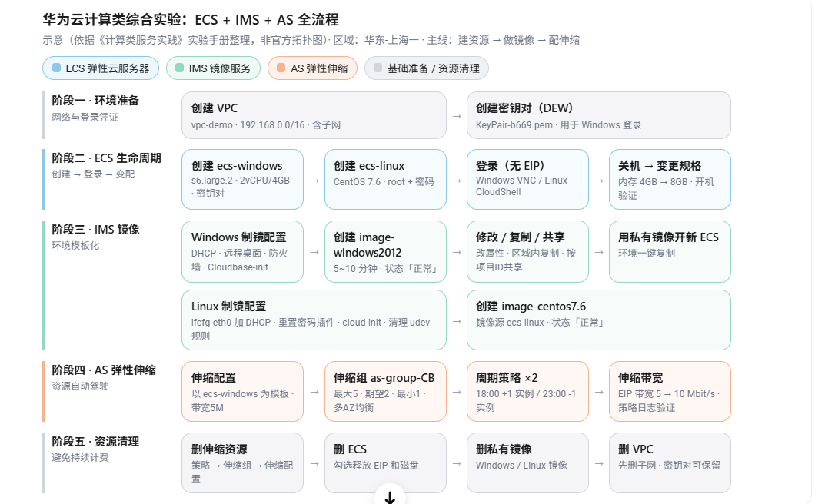Select the 删伸缩资源 card
835x504 pixels.
click(242, 463)
